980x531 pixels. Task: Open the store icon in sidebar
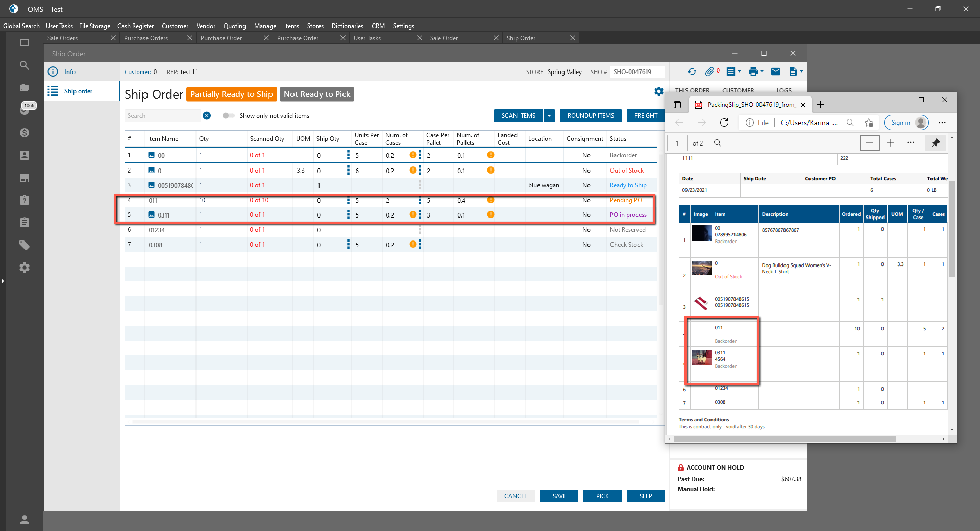coord(24,178)
